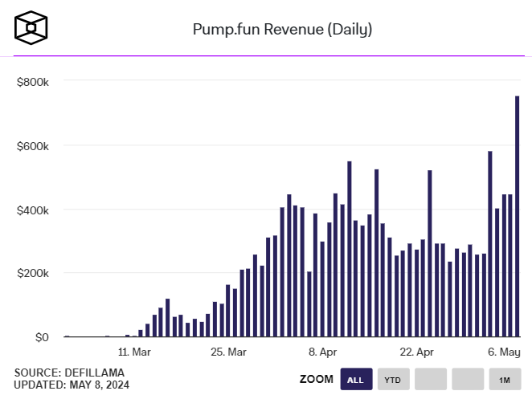The height and width of the screenshot is (395, 532).
Task: Click the $0 axis label
Action: pyautogui.click(x=42, y=337)
